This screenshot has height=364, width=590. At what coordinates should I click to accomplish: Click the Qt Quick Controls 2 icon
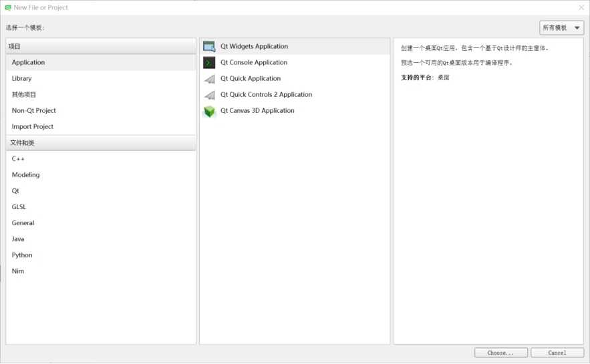pyautogui.click(x=209, y=95)
